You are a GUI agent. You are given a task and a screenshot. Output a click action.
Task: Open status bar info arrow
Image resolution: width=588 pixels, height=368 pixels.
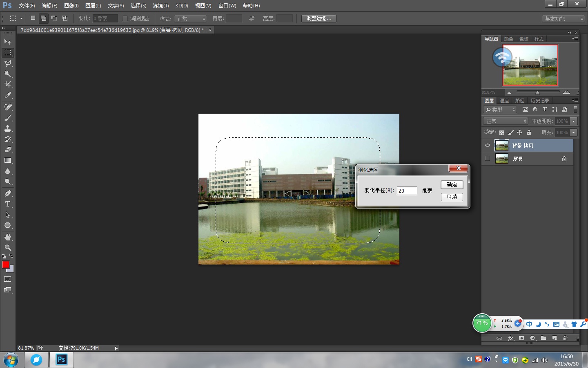tap(116, 348)
